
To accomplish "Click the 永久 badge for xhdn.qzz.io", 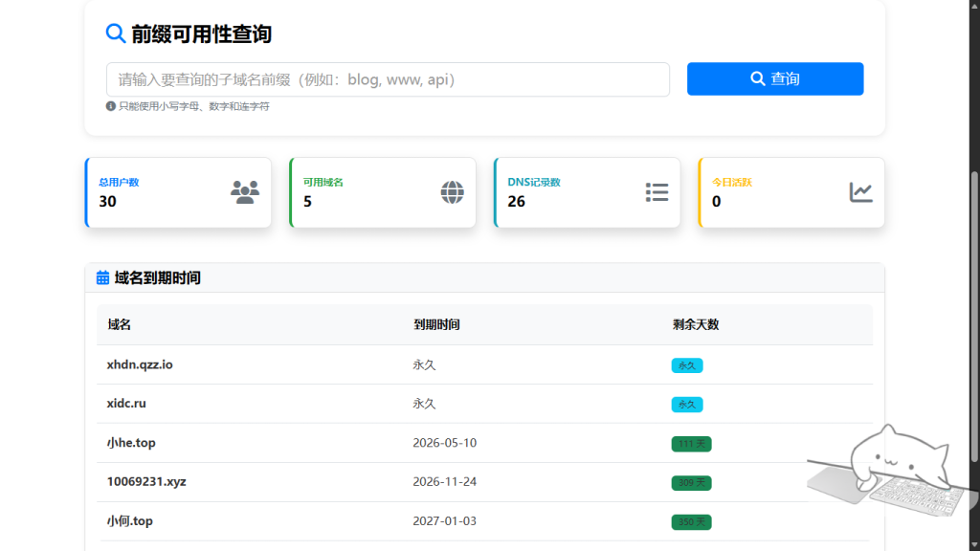I will [687, 365].
